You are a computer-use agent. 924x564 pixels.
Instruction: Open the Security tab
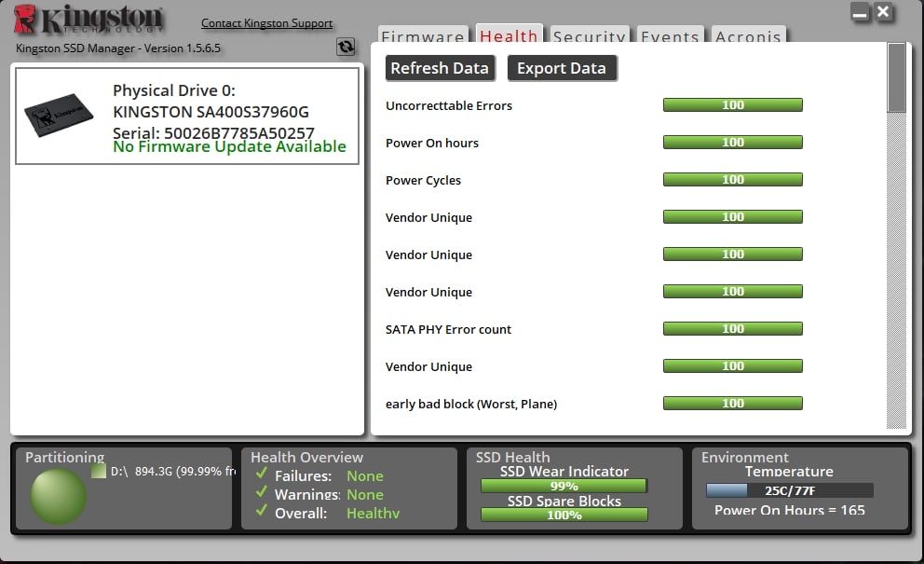tap(590, 34)
